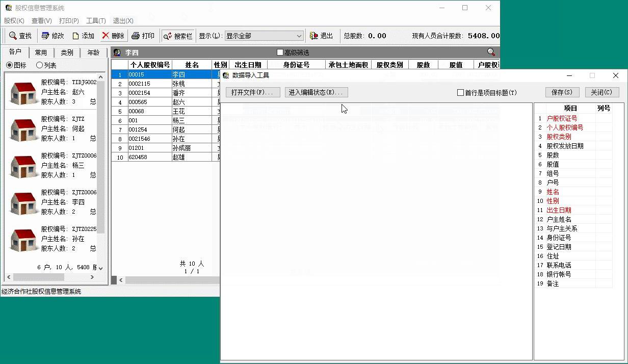Toggle the 搜索栏 search bar button
The height and width of the screenshot is (364, 628).
click(178, 36)
